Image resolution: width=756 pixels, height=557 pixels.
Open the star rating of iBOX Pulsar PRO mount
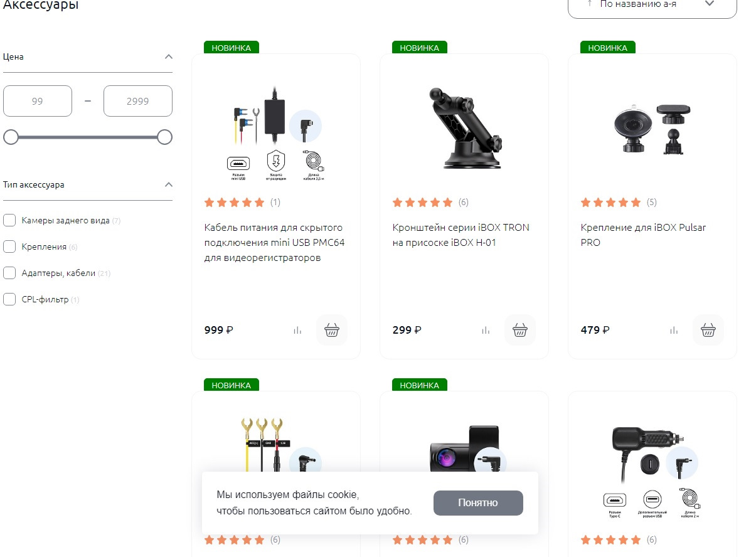610,202
